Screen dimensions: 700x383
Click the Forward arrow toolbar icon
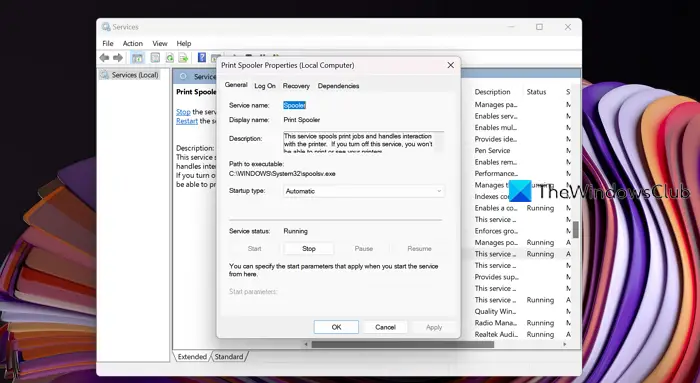118,58
